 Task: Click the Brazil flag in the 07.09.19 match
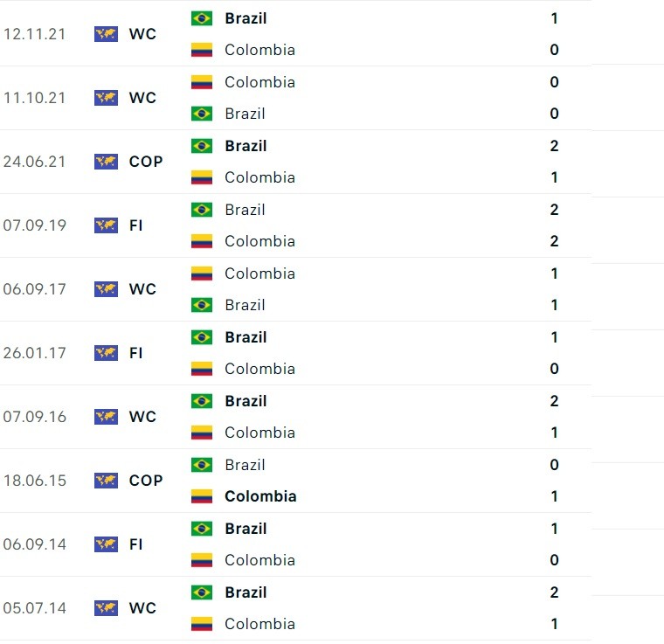(202, 210)
